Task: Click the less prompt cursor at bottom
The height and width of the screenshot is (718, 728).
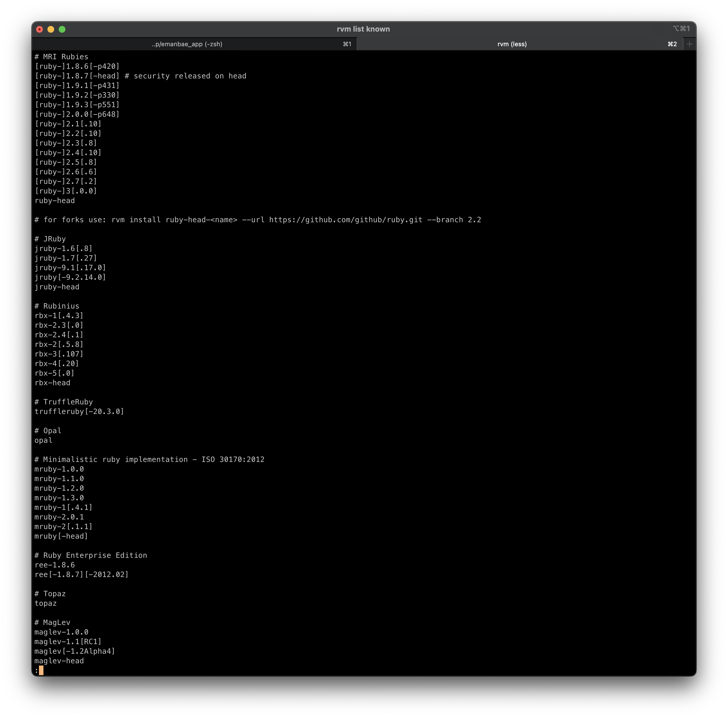Action: click(x=41, y=671)
